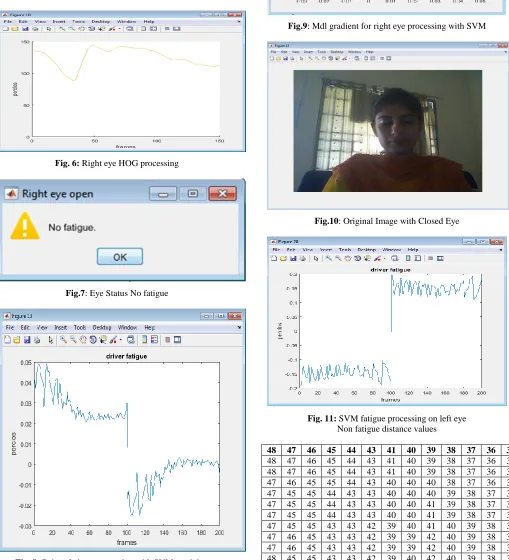Click driver fatigue title in Fig. 11 plot
The height and width of the screenshot is (560, 509).
(x=390, y=270)
